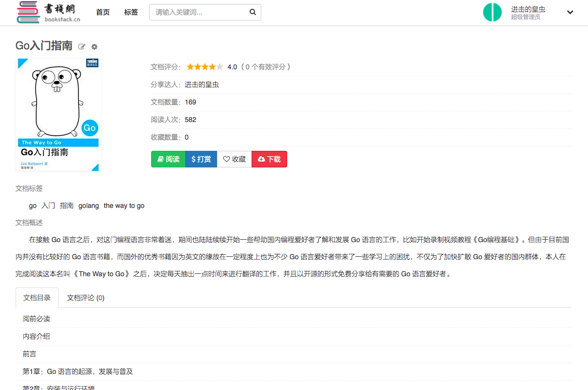Click the pencil icon to edit the book title
Viewport: 588px width, 390px height.
(81, 46)
